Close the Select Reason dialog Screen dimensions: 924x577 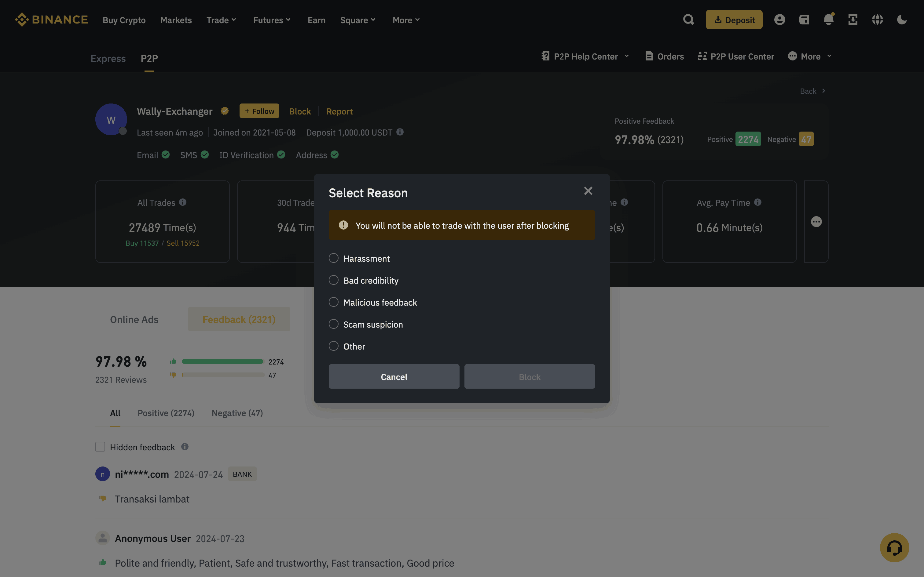click(x=588, y=191)
